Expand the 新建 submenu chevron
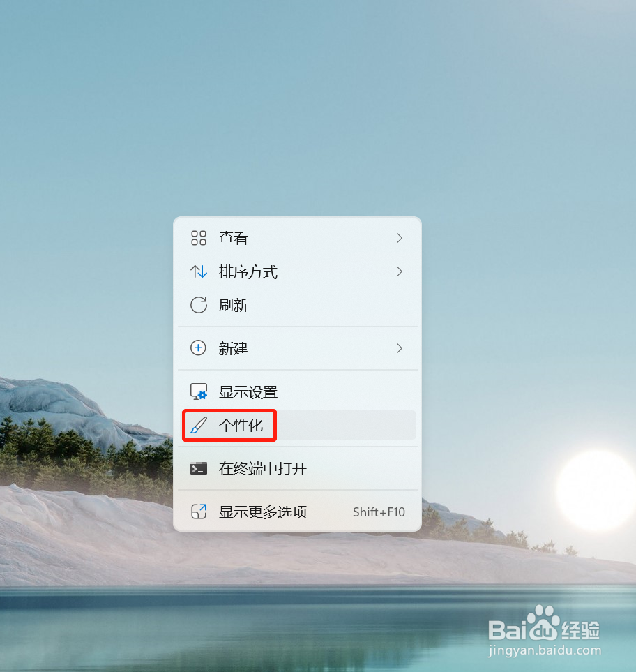Image resolution: width=636 pixels, height=672 pixels. (x=400, y=348)
